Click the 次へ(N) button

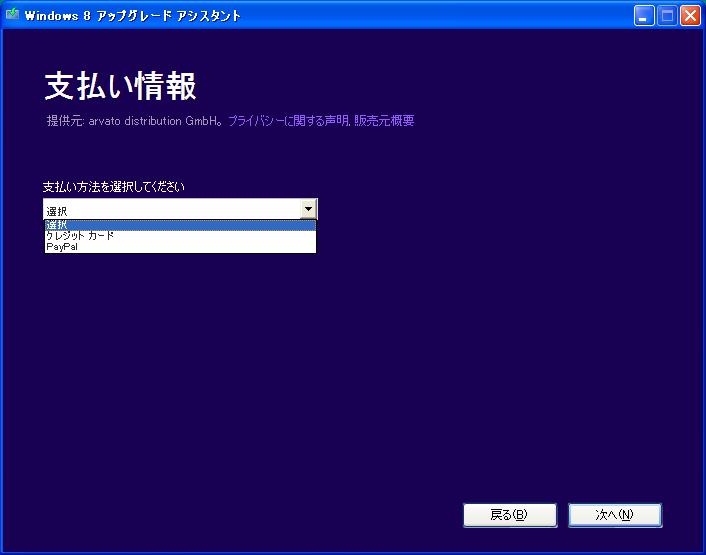(x=615, y=515)
